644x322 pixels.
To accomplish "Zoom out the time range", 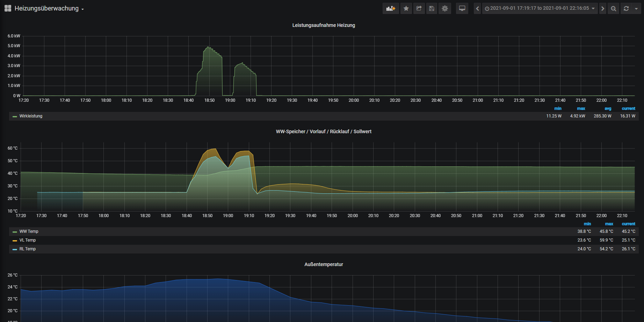I will pos(613,8).
